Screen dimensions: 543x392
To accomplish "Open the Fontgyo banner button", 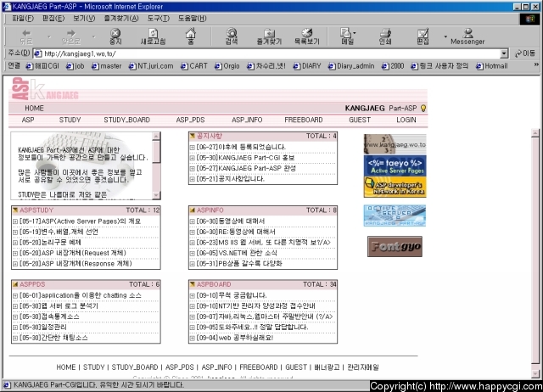I will click(x=395, y=246).
